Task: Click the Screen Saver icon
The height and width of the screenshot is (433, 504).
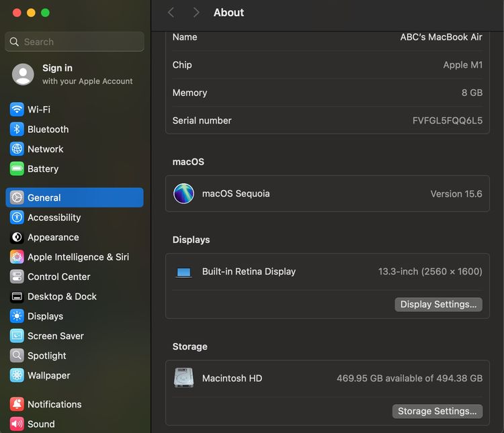Action: click(17, 336)
